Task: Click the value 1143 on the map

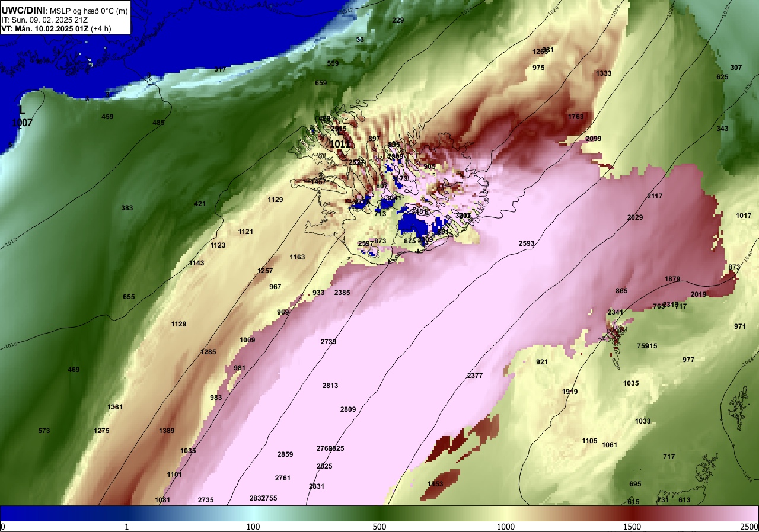Action: point(196,263)
